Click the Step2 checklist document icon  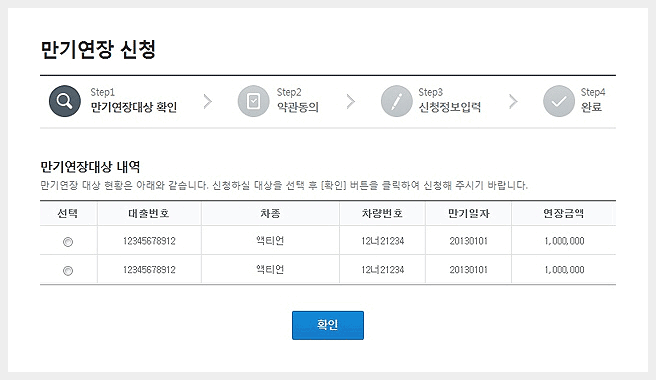[254, 101]
